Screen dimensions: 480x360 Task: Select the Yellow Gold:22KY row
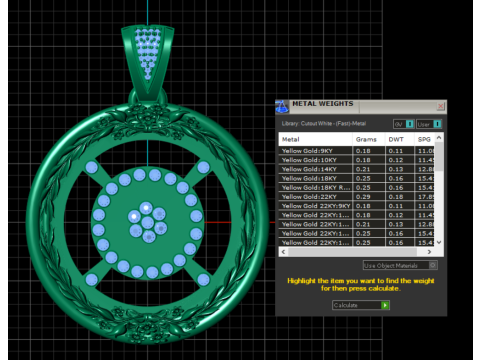356,197
